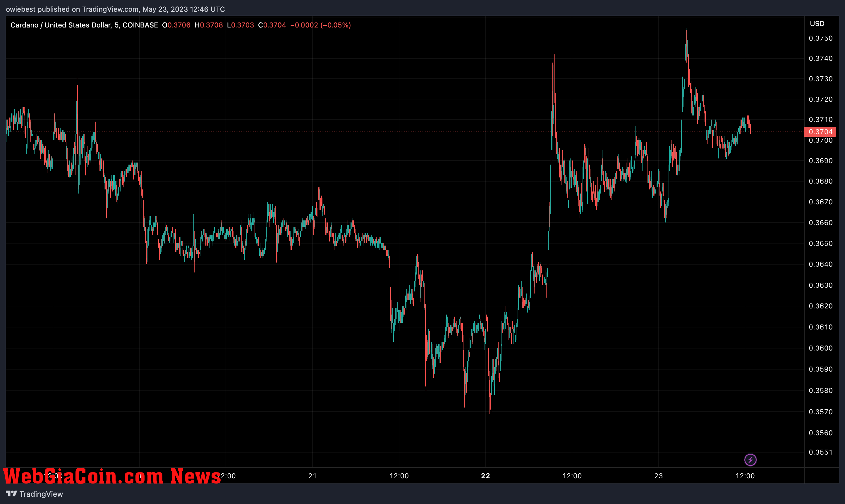
Task: Click the 0.3730 price axis label
Action: [x=820, y=79]
